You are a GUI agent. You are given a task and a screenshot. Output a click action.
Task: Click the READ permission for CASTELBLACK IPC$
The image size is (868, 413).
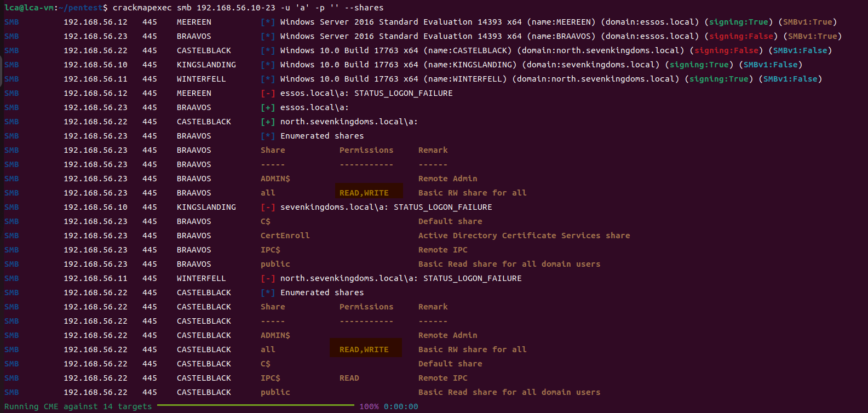pyautogui.click(x=349, y=378)
